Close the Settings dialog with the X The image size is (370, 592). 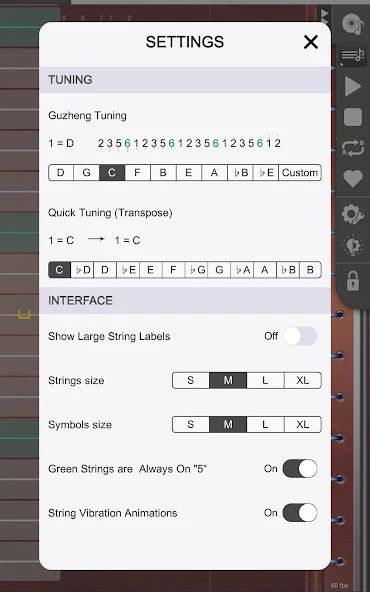[311, 42]
